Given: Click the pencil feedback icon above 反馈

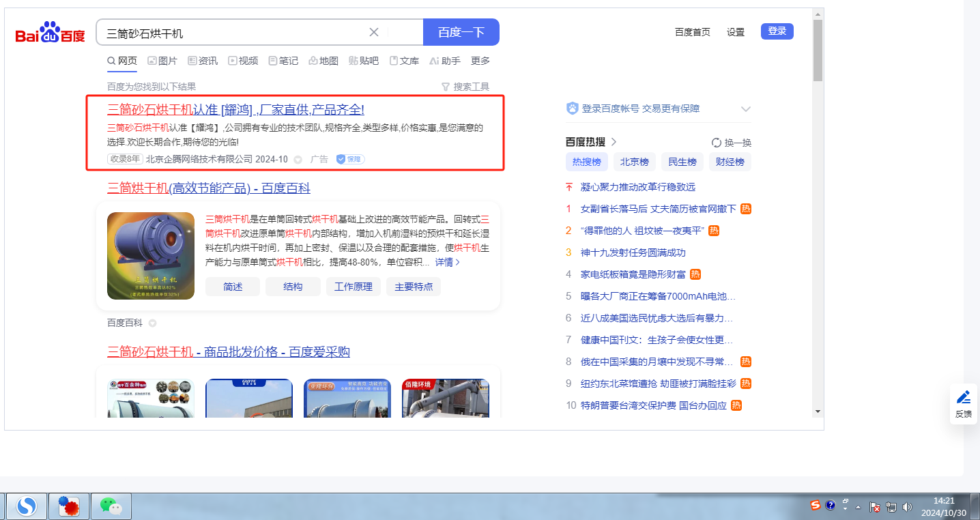Looking at the screenshot, I should (964, 397).
